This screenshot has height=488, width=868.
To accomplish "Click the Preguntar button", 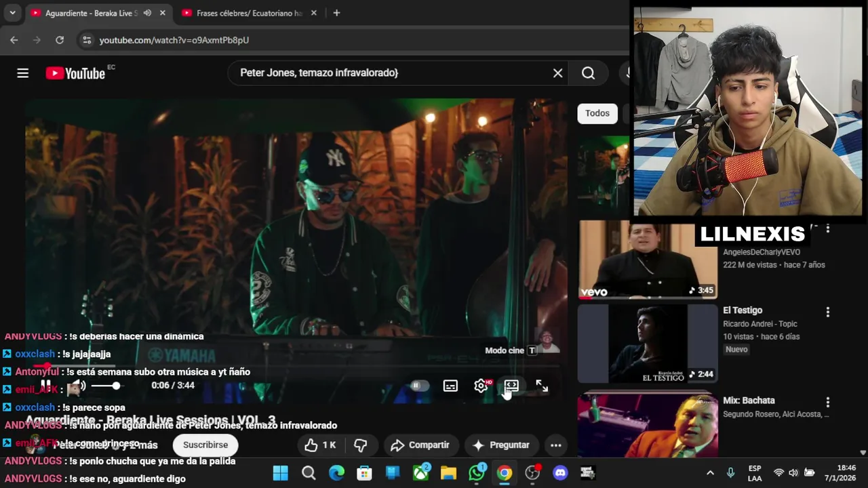I will pyautogui.click(x=501, y=445).
